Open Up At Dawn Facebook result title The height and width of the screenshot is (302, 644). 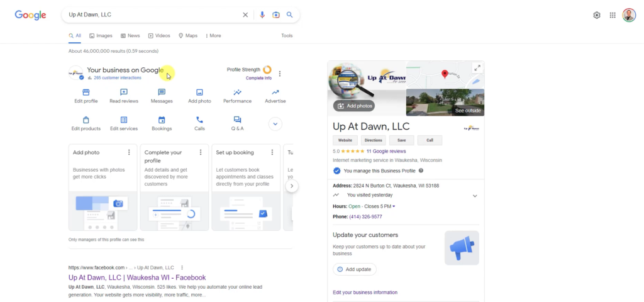137,277
